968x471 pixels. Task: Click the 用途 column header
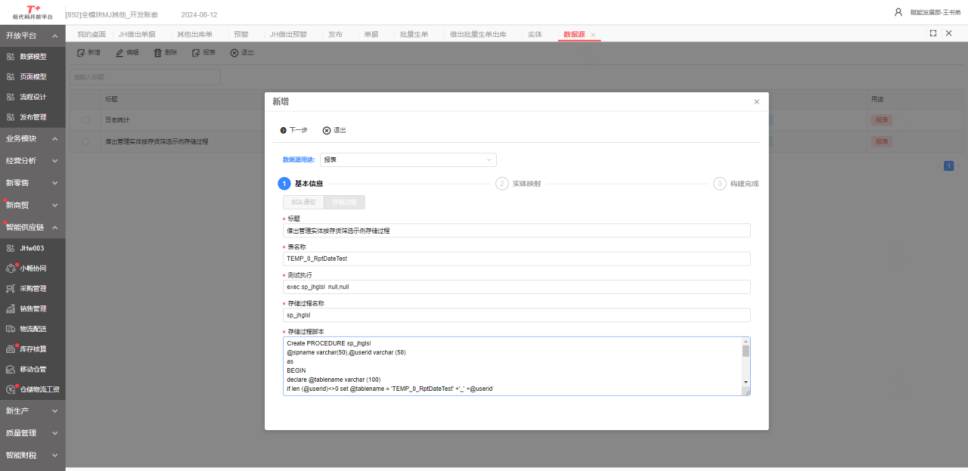[877, 99]
